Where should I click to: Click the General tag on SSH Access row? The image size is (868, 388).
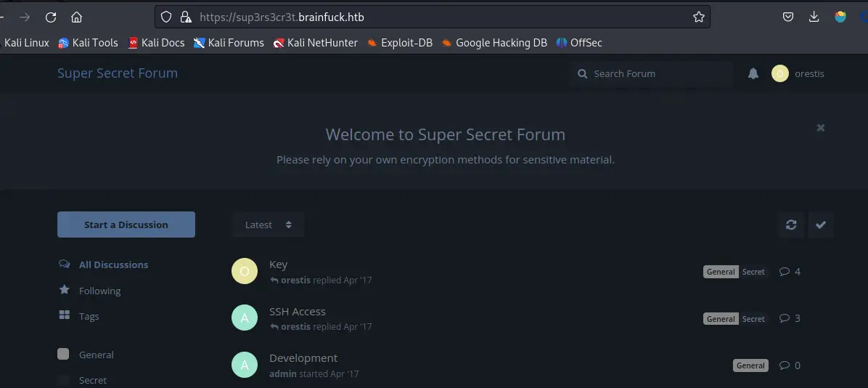721,319
